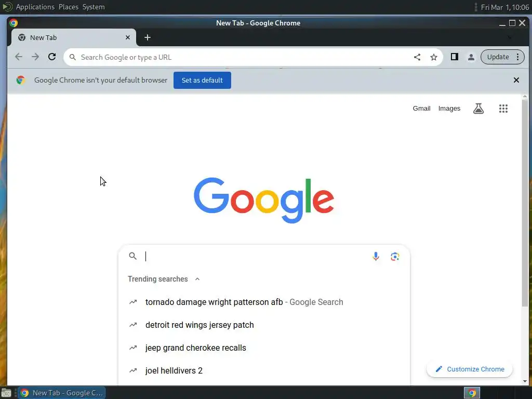Open the side panel icon

[454, 57]
